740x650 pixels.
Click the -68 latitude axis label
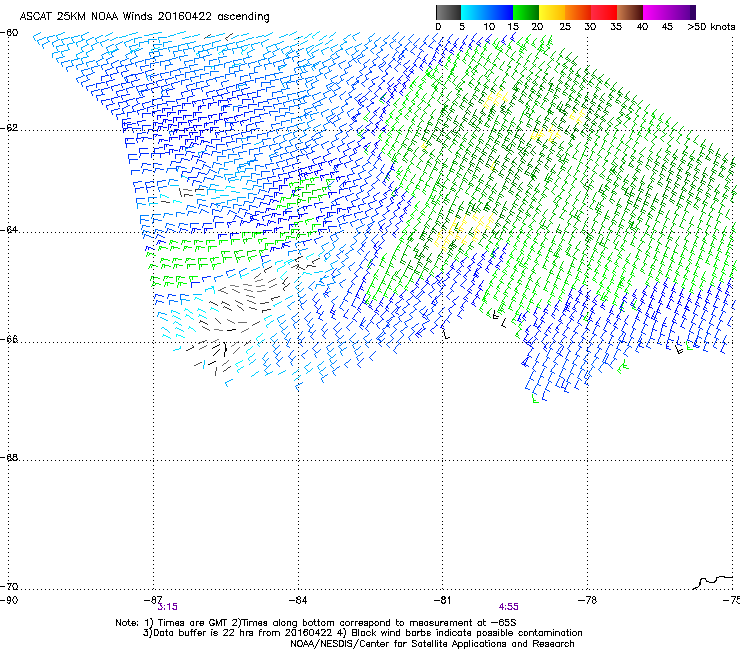point(9,457)
